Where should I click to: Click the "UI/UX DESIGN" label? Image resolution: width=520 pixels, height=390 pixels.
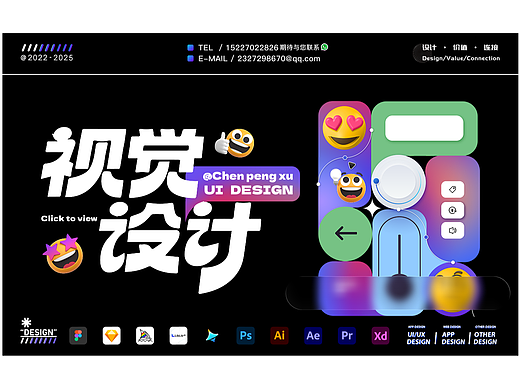pyautogui.click(x=418, y=338)
